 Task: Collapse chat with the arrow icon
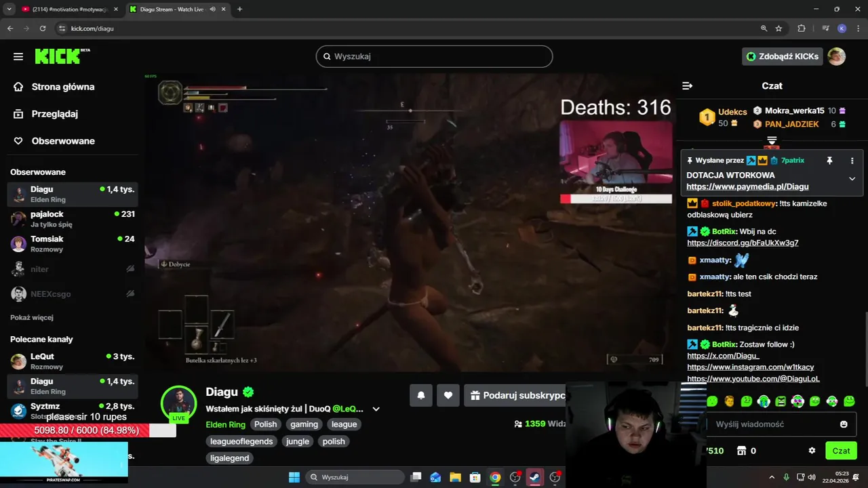687,86
